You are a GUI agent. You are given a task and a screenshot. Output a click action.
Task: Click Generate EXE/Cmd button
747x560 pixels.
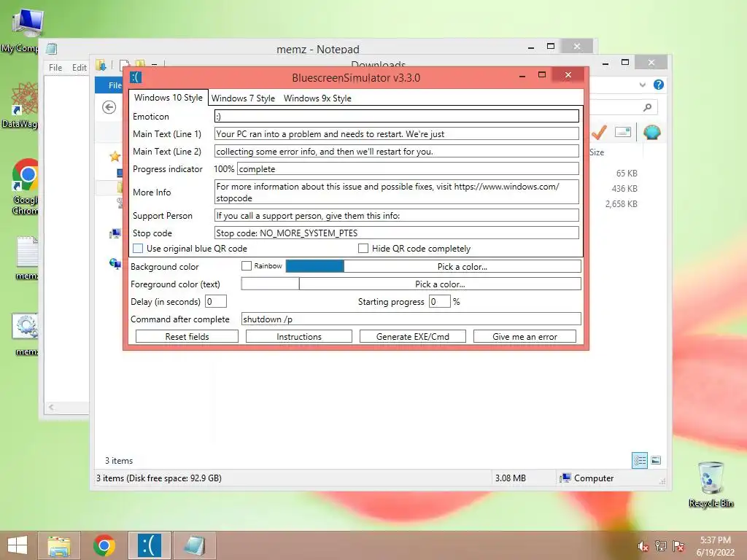(x=413, y=336)
